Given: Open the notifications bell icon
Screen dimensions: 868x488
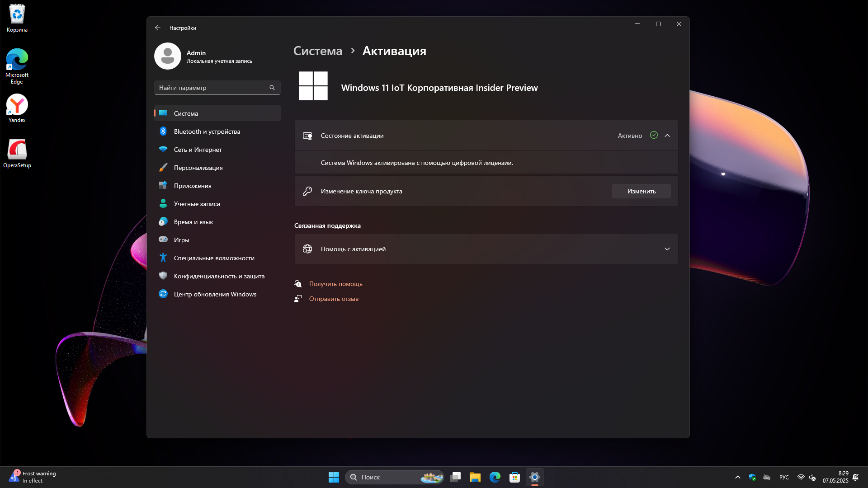Looking at the screenshot, I should pos(856,477).
